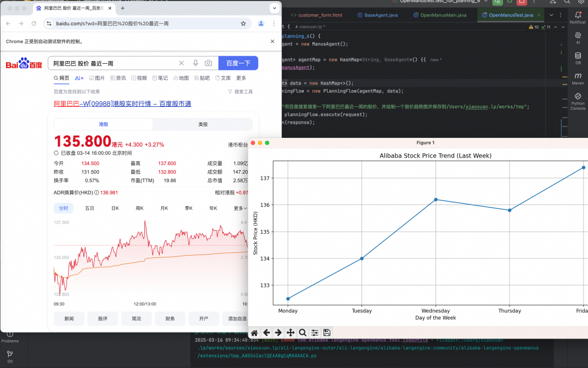Image resolution: width=588 pixels, height=368 pixels.
Task: Open the Git tool window
Action: tap(10, 357)
